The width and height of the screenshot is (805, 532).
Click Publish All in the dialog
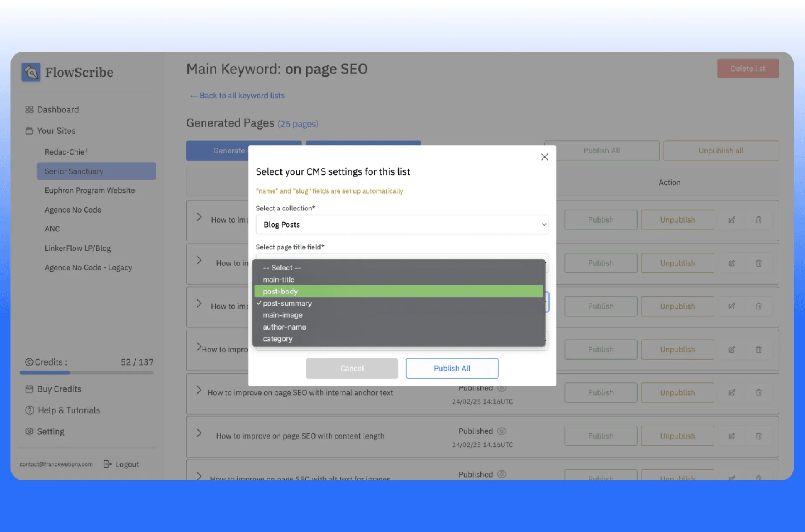click(x=452, y=368)
